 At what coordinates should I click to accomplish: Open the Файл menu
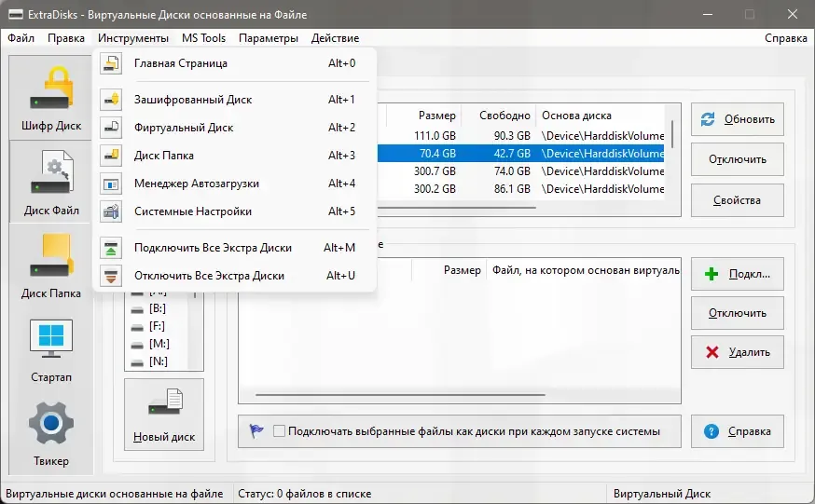(x=21, y=38)
